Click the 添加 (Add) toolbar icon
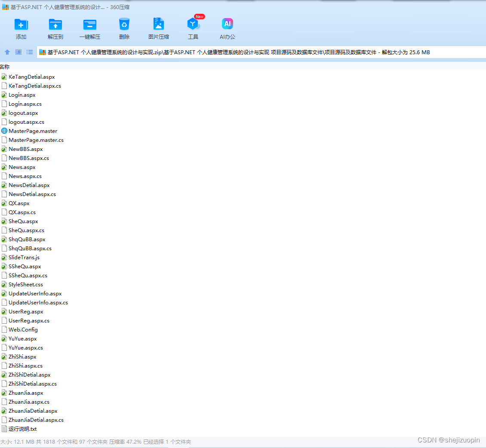486x448 pixels. point(21,25)
